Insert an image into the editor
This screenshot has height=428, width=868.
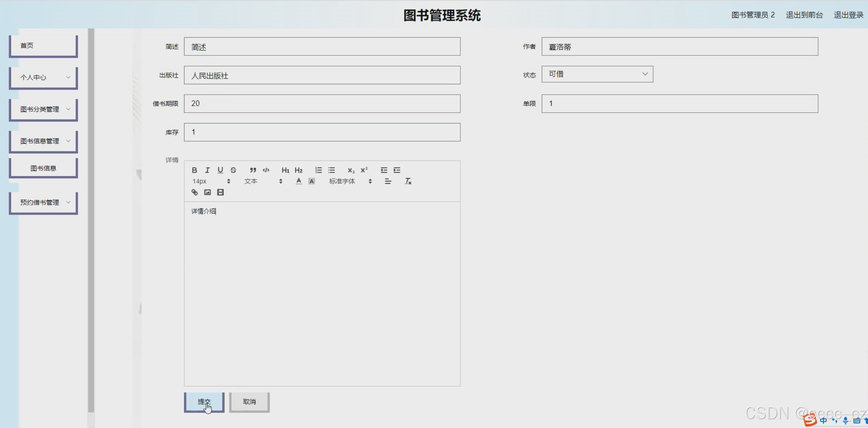click(x=207, y=192)
